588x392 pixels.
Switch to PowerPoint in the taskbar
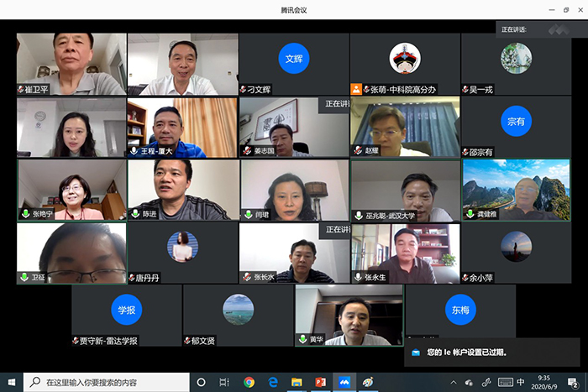coord(320,382)
